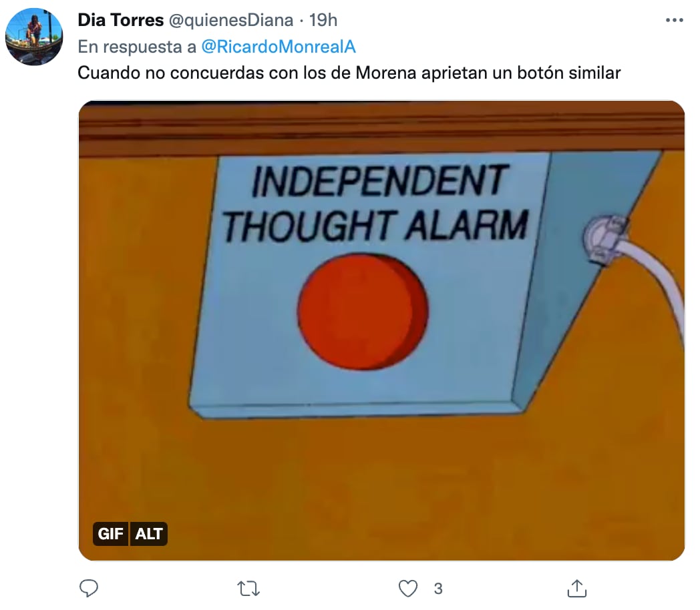Click the Dia Torres display name

120,20
